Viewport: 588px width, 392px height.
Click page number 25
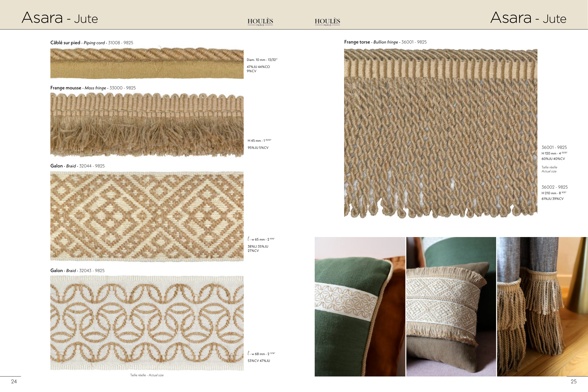pos(573,381)
